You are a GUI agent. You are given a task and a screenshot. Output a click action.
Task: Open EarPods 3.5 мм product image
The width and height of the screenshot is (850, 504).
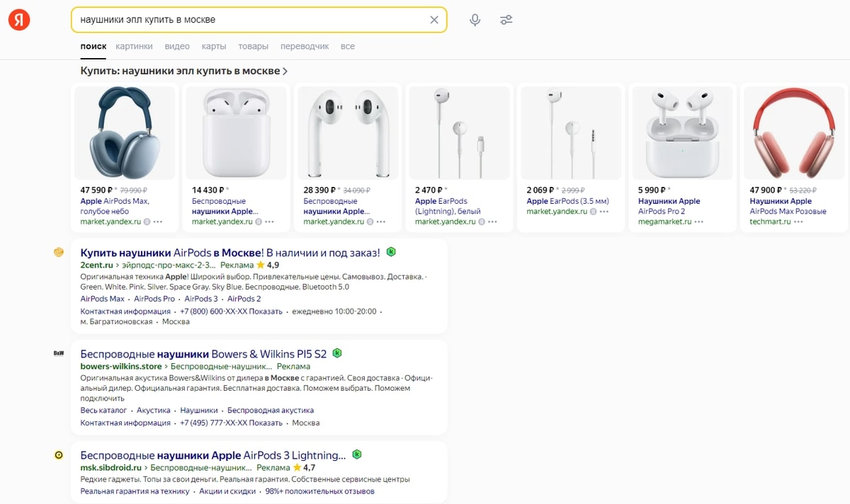point(571,132)
